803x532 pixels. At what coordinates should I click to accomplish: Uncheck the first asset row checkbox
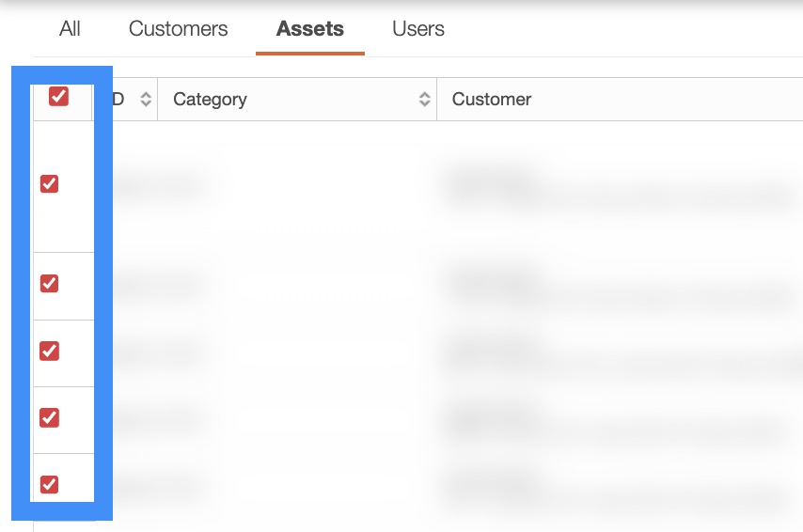tap(50, 184)
